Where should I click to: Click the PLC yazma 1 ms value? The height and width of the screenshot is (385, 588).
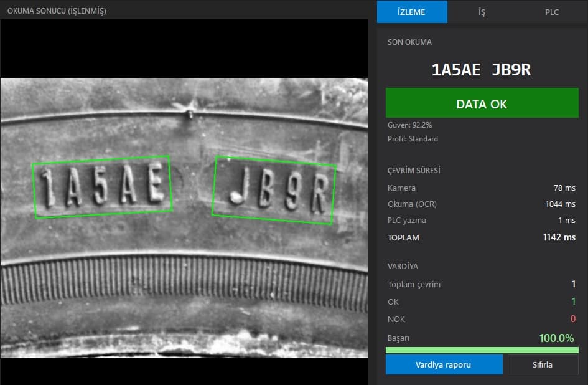(x=567, y=220)
